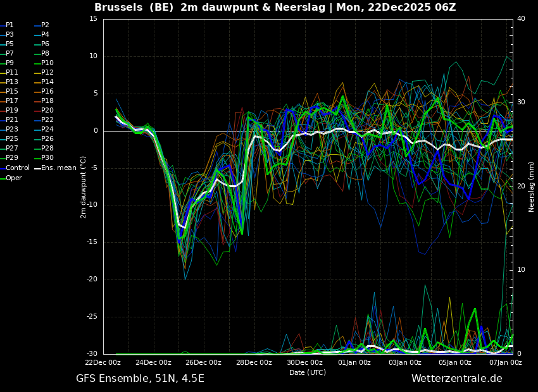538x392 pixels.
Task: Click the Control run legend entry
Action: pos(15,168)
